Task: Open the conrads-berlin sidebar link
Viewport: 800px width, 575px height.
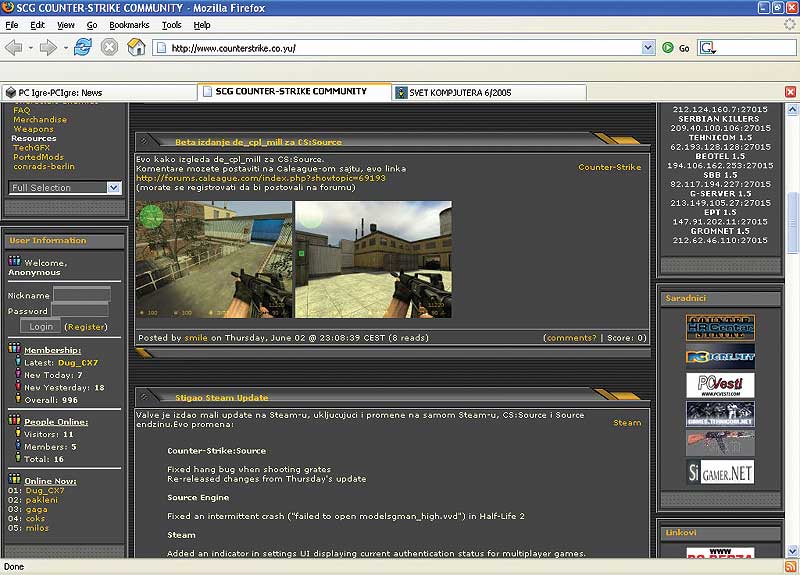Action: coord(44,166)
